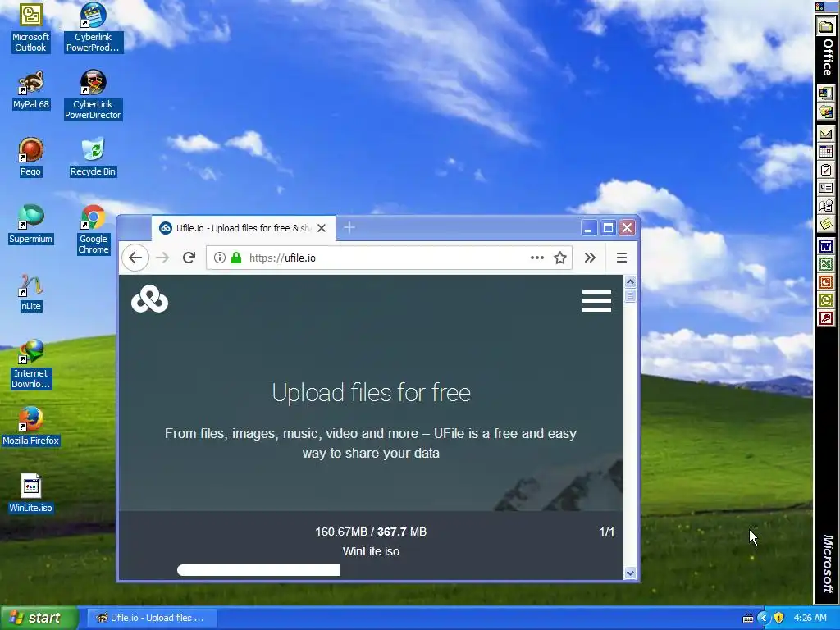Click Open Office Document in Office bar

point(826,112)
